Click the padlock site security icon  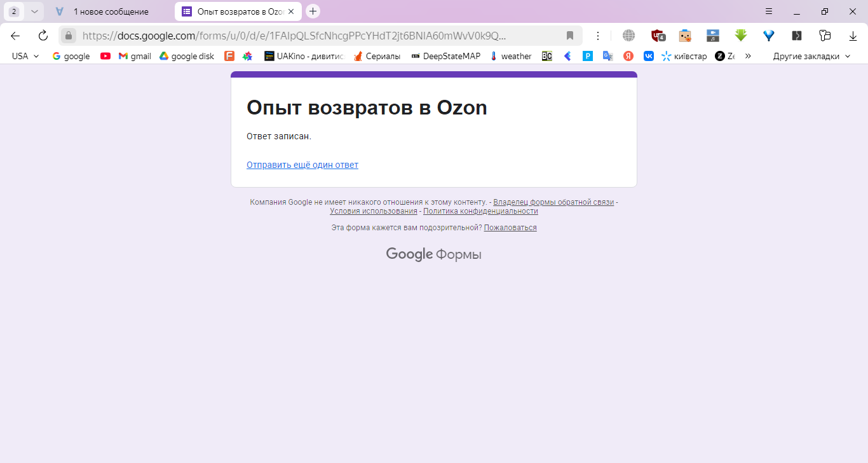pos(69,36)
